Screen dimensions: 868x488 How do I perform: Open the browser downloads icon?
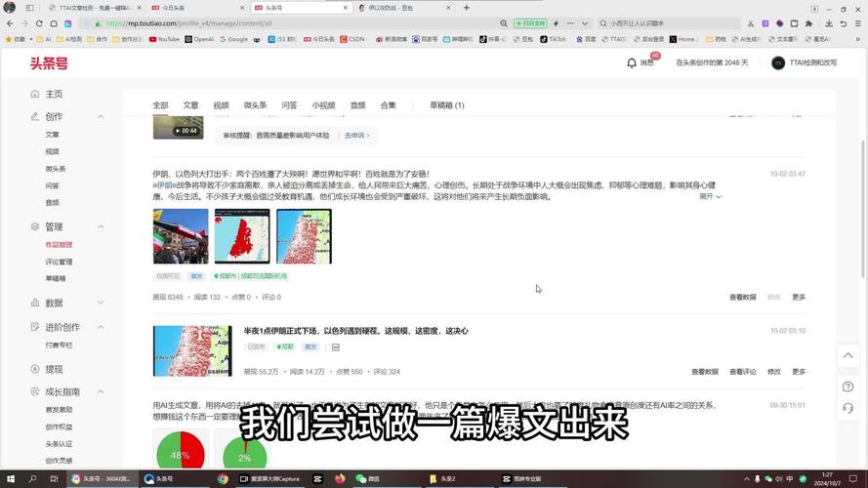pos(829,23)
